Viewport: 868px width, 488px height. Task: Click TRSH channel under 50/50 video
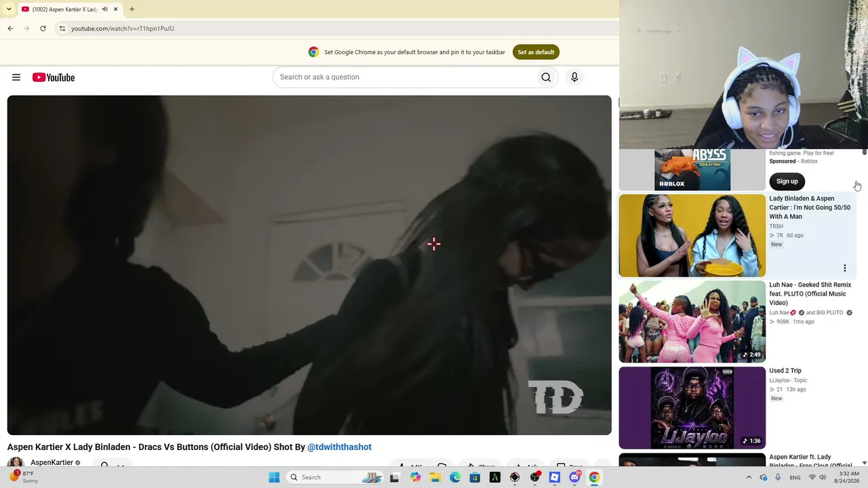pos(776,226)
